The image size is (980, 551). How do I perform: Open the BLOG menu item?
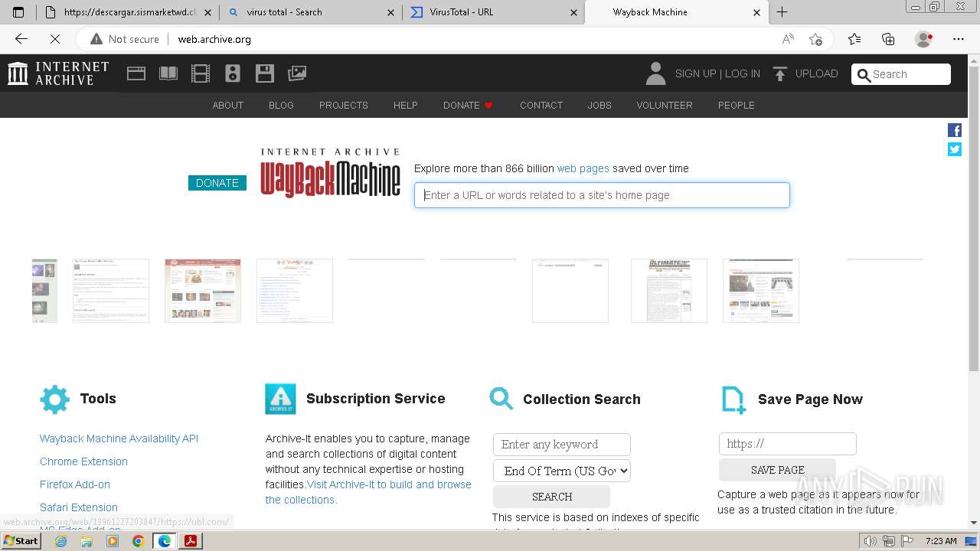click(281, 106)
